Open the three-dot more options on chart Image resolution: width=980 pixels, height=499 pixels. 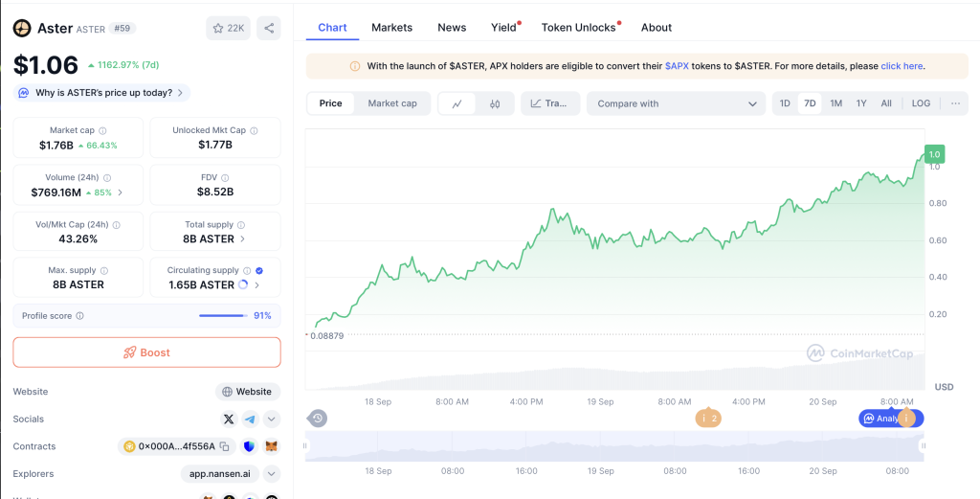(x=955, y=103)
